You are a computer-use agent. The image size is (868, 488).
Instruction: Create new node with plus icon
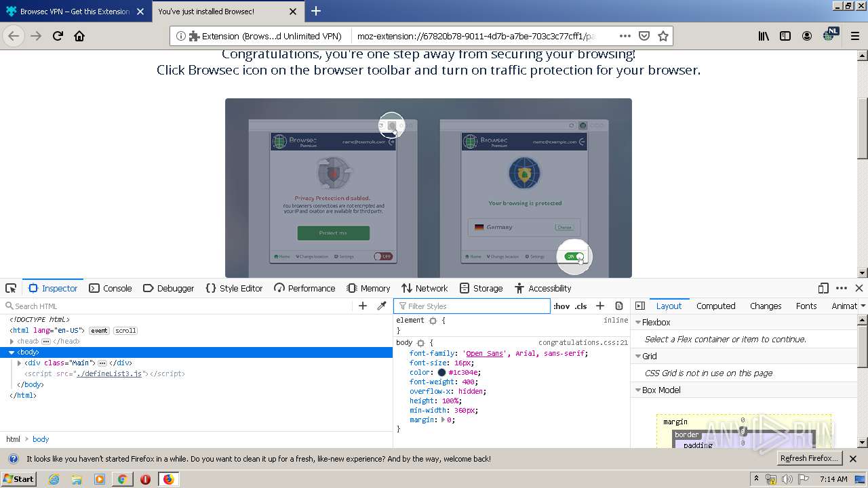pyautogui.click(x=363, y=306)
